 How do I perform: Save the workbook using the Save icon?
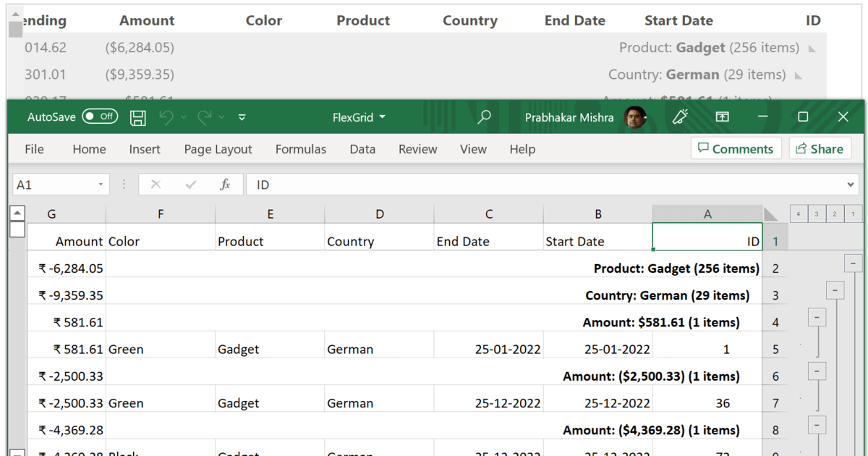coord(137,117)
